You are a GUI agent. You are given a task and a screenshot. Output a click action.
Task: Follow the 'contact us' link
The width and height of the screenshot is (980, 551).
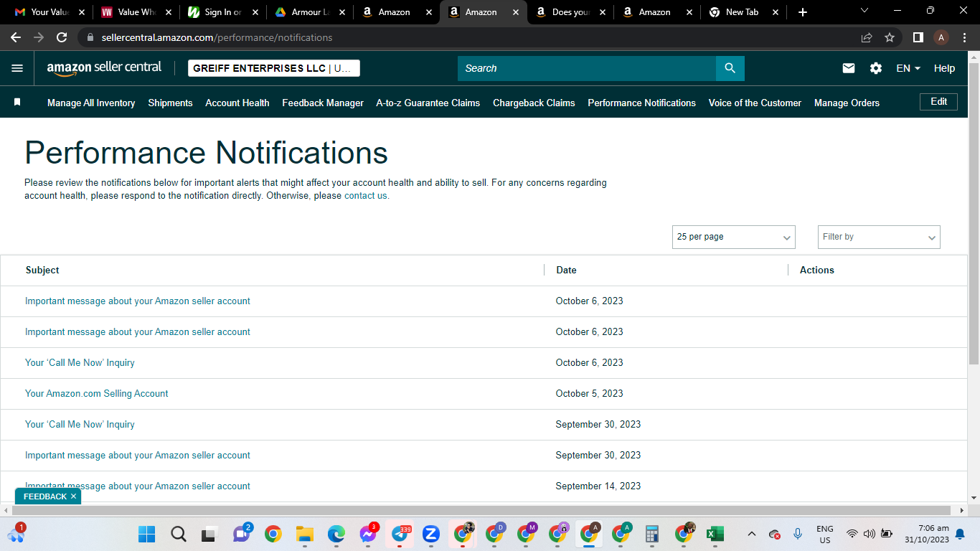click(x=366, y=195)
